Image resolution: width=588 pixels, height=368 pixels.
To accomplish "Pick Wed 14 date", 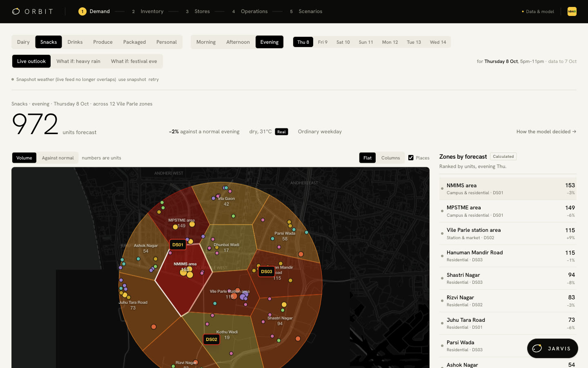I will 438,42.
